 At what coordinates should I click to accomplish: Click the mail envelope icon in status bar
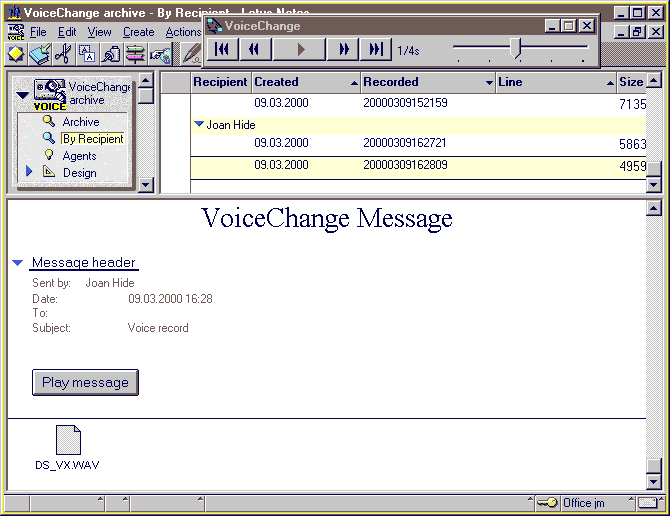(647, 503)
